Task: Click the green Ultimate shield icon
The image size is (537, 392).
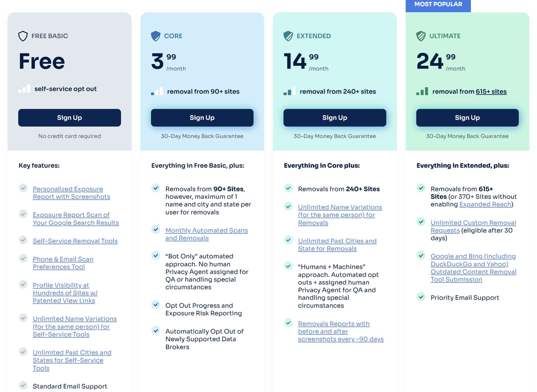Action: click(x=421, y=36)
